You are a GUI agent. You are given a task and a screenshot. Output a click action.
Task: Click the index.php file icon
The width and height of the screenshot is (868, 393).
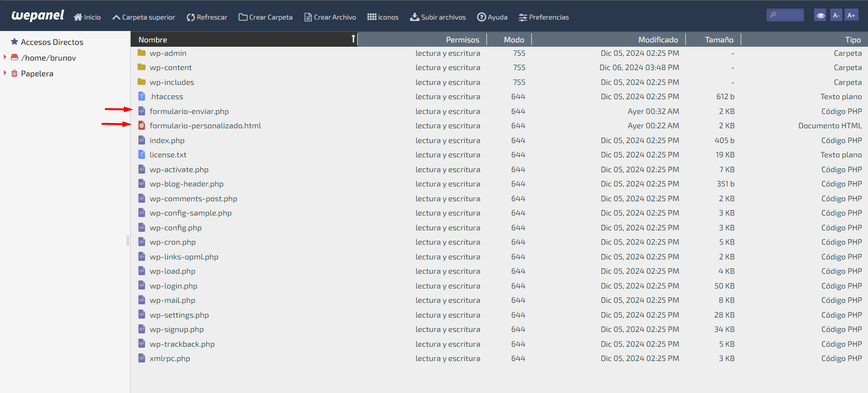(x=142, y=140)
